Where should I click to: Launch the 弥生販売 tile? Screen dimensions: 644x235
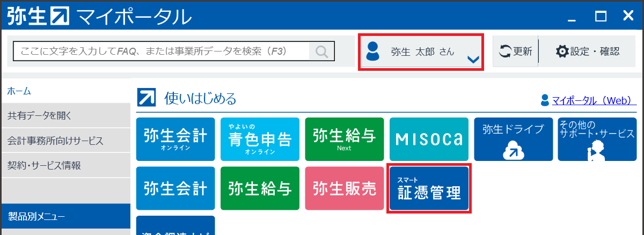(345, 188)
